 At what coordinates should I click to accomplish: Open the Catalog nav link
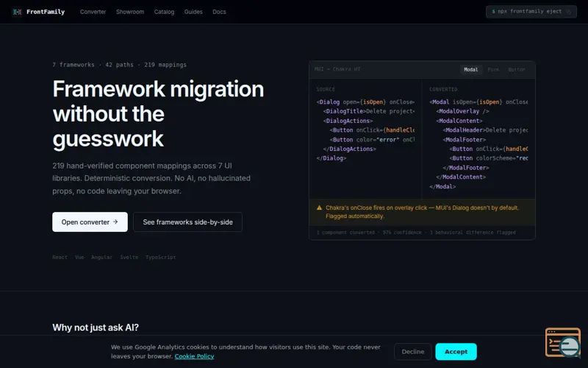click(164, 12)
